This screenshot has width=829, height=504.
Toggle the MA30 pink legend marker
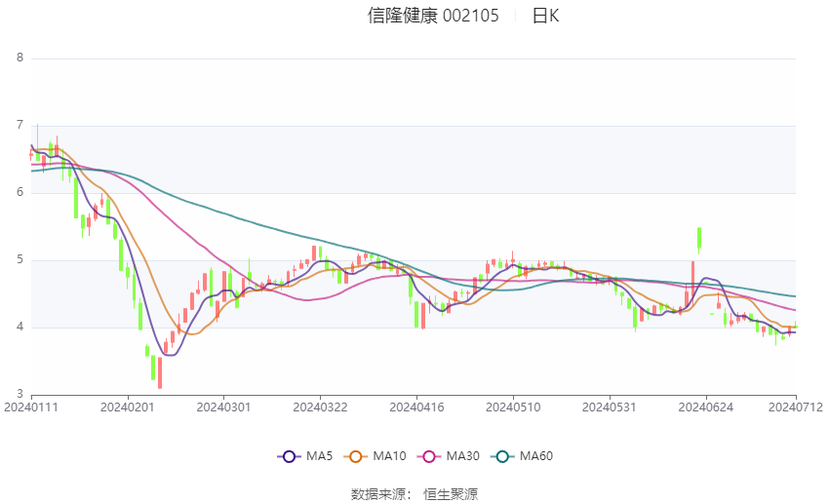click(429, 456)
